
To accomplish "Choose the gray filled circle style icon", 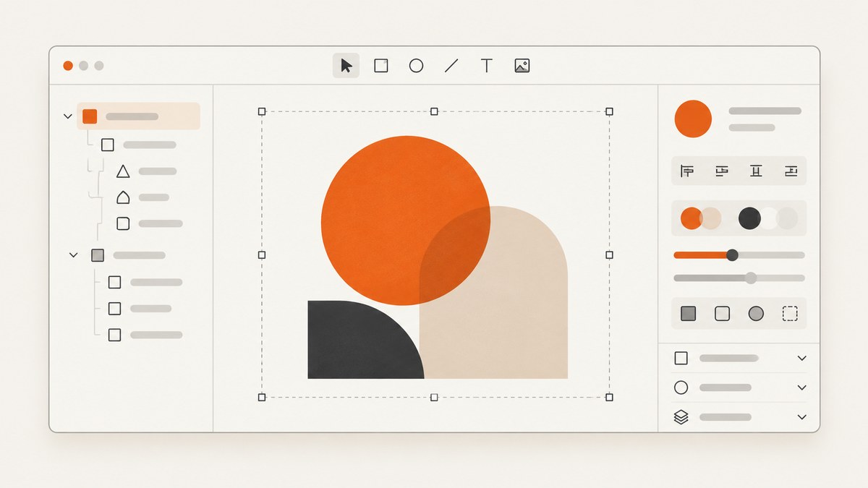I will click(756, 314).
